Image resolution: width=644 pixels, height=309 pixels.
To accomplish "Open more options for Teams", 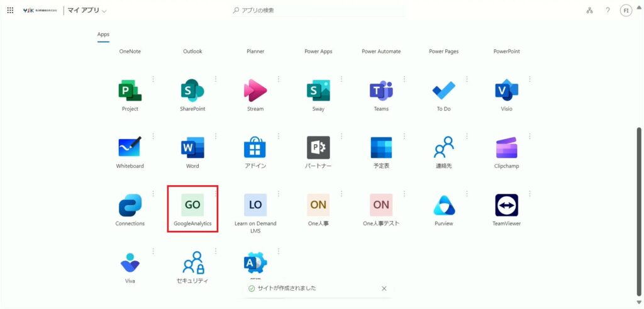I will pyautogui.click(x=404, y=79).
